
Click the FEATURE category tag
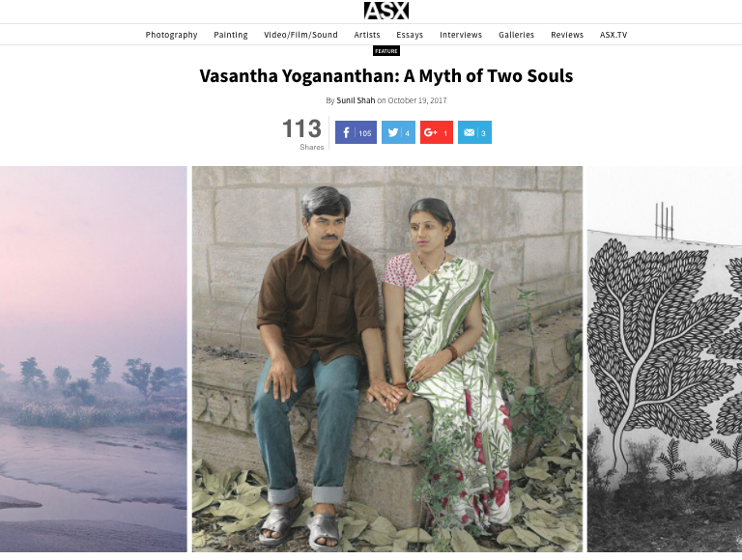click(386, 50)
